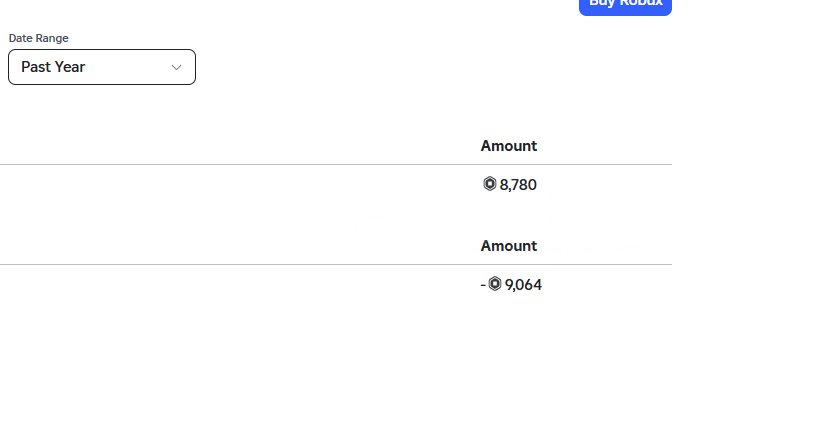The height and width of the screenshot is (443, 826).
Task: Click the divider line under second Amount
Action: [336, 264]
